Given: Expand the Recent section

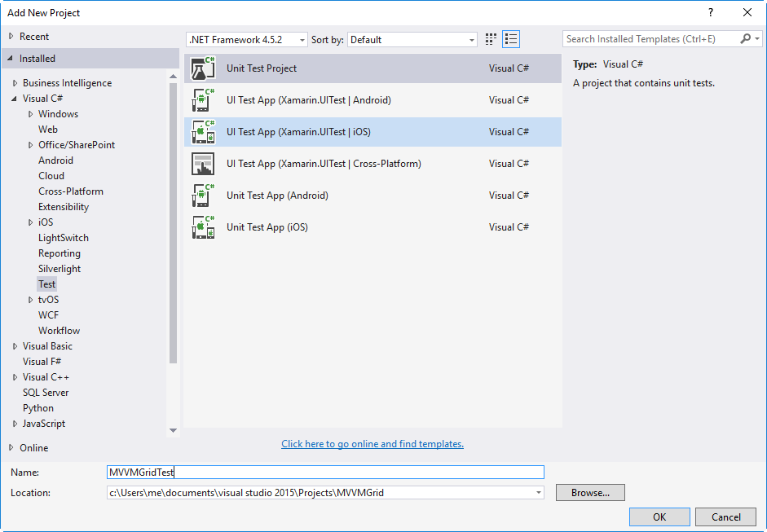Looking at the screenshot, I should pyautogui.click(x=11, y=36).
